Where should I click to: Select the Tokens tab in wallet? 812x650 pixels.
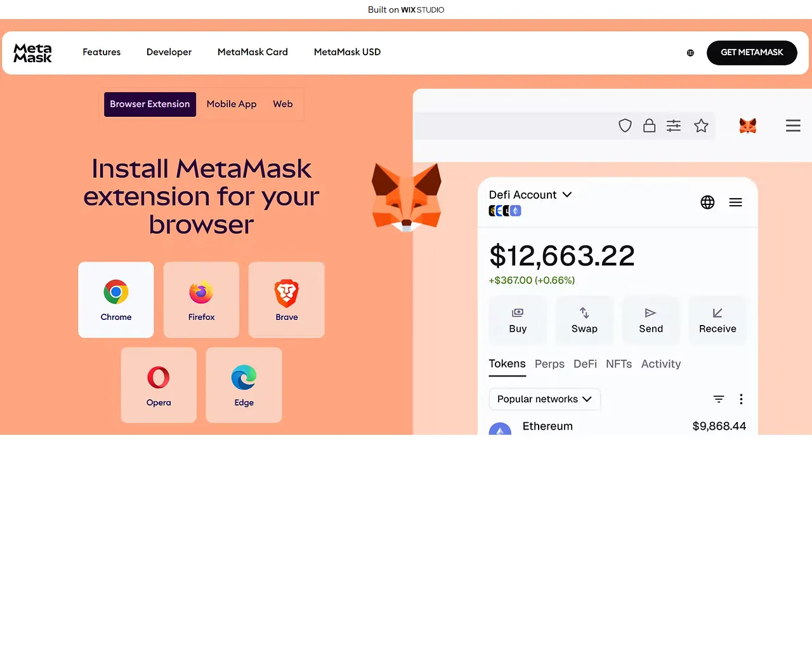coord(507,364)
